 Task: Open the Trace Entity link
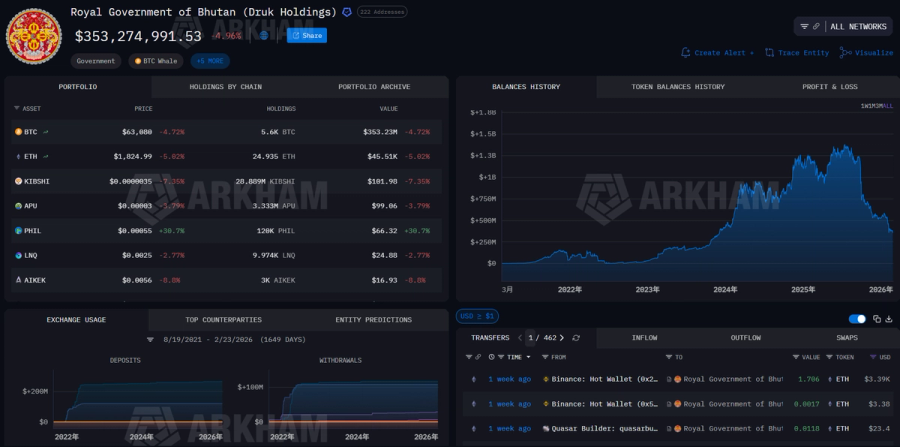tap(804, 53)
